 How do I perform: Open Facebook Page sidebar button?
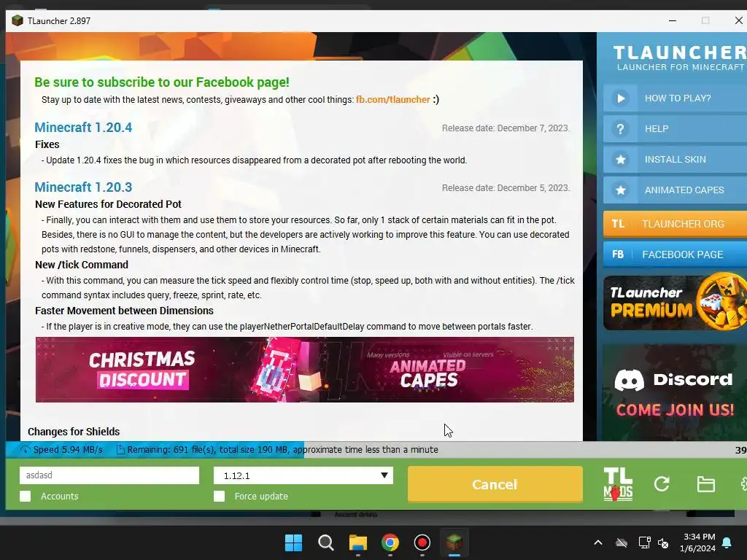click(x=675, y=254)
